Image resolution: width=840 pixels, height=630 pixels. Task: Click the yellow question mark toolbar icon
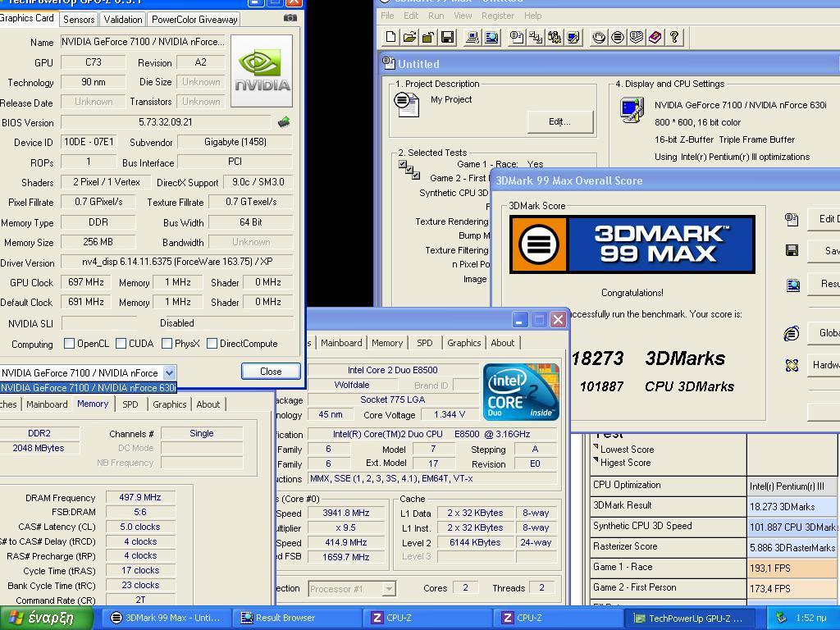coord(674,37)
